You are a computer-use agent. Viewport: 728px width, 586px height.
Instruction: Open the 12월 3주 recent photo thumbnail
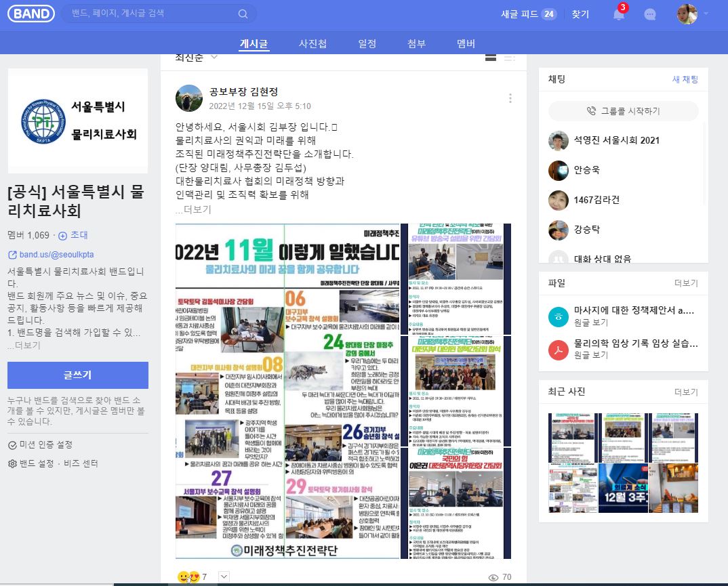click(x=623, y=488)
